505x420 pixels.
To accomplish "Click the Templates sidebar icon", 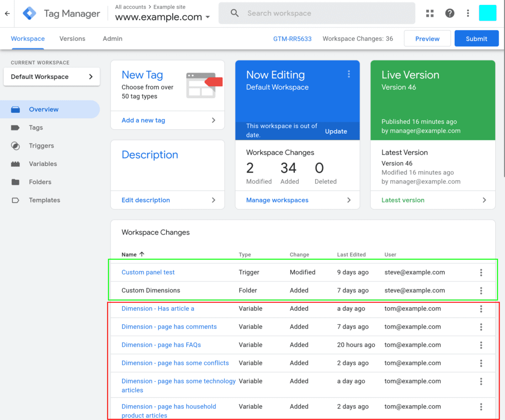I will 15,200.
